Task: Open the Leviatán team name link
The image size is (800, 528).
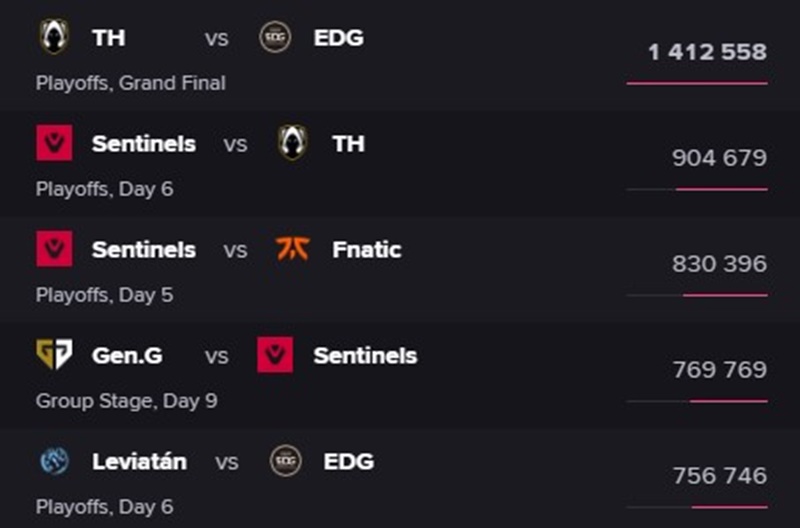Action: 139,462
